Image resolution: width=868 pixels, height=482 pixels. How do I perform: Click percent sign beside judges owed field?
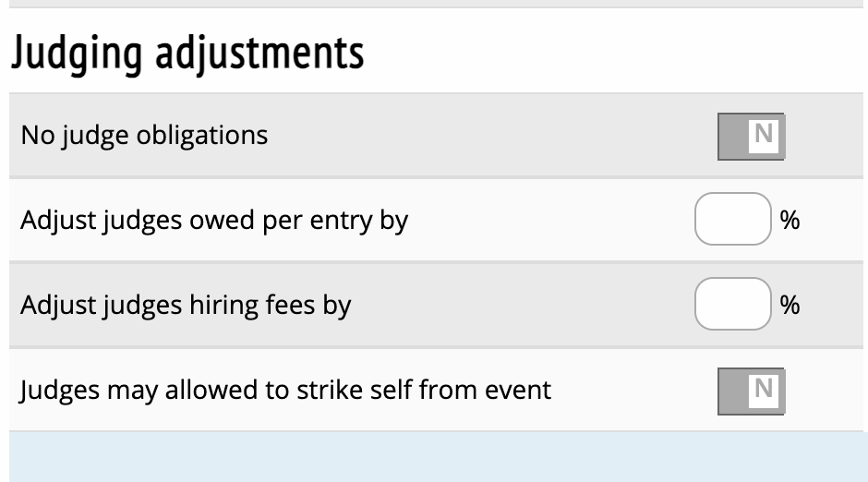pyautogui.click(x=790, y=221)
